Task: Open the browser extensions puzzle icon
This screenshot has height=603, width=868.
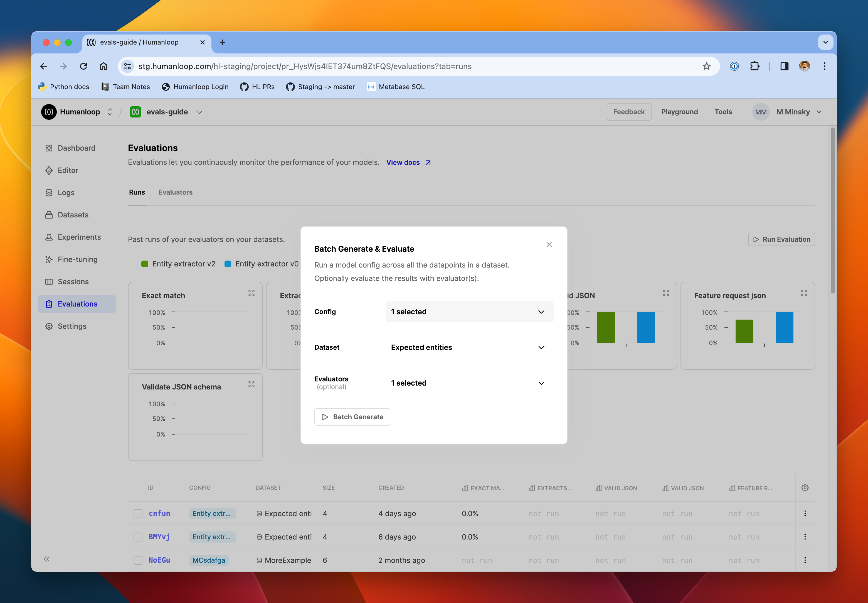Action: [754, 67]
